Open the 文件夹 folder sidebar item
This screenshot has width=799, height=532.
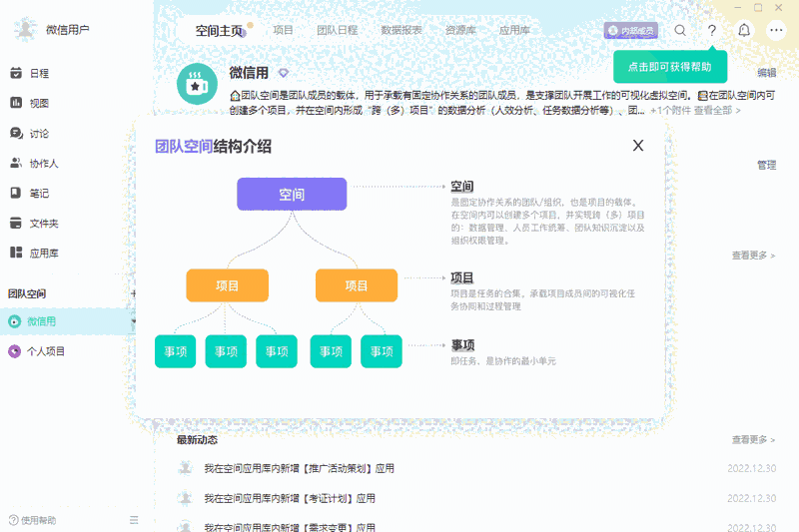(34, 223)
